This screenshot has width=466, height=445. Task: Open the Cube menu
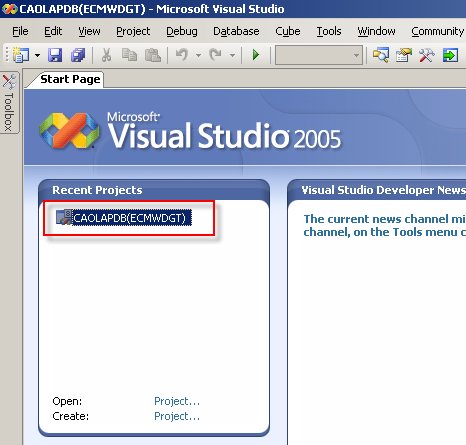[x=288, y=31]
